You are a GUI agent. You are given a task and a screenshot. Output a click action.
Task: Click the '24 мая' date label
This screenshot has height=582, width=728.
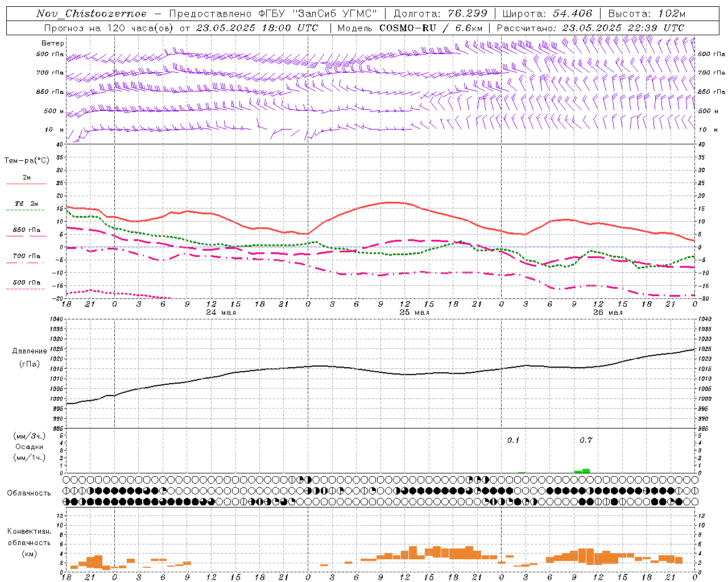click(x=221, y=313)
